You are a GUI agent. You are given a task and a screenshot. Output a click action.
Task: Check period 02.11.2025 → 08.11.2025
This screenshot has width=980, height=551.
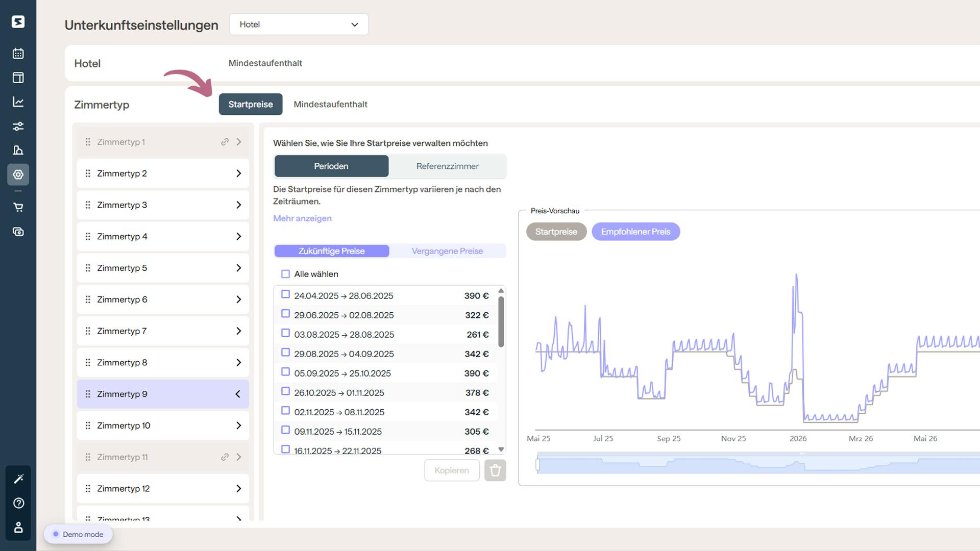[285, 411]
